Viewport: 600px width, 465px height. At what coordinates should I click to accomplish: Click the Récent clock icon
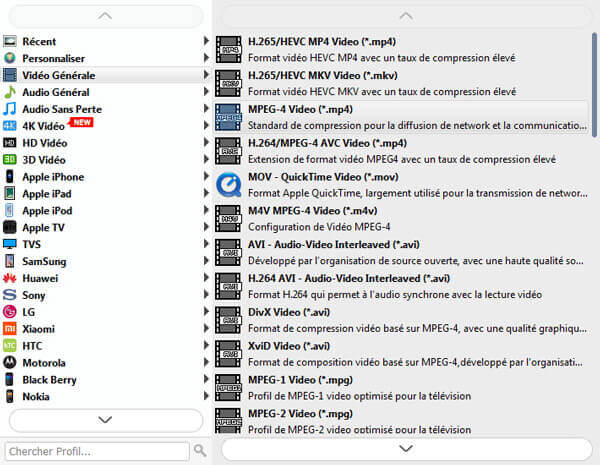(x=10, y=41)
